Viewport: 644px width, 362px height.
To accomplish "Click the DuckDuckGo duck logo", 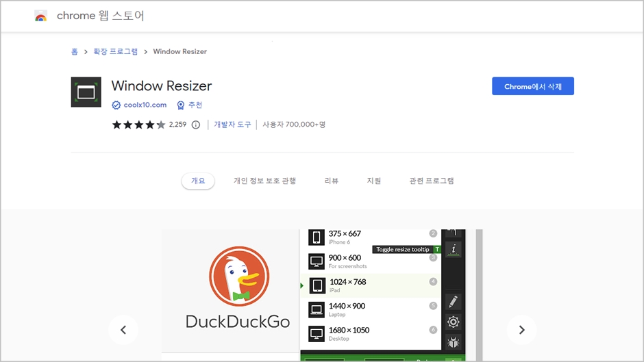I will click(x=239, y=276).
